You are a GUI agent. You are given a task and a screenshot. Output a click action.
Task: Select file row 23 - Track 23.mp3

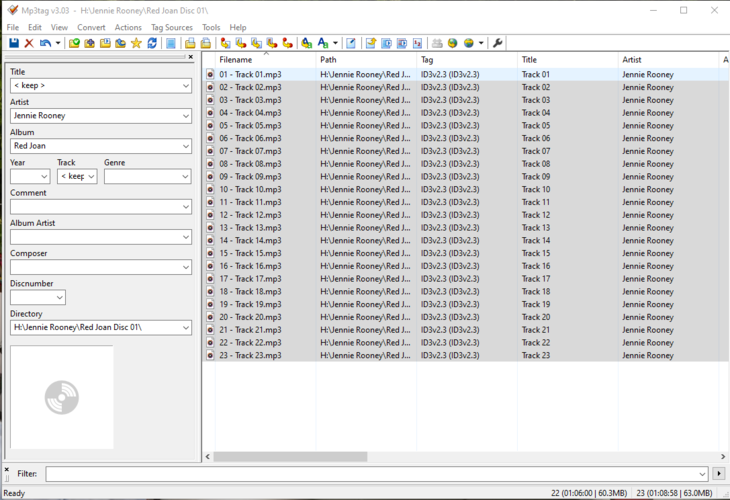(x=466, y=356)
